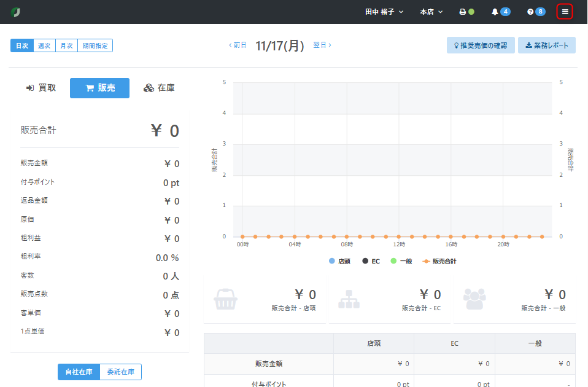Click the 販売金額 table row label
This screenshot has width=588, height=387.
269,364
